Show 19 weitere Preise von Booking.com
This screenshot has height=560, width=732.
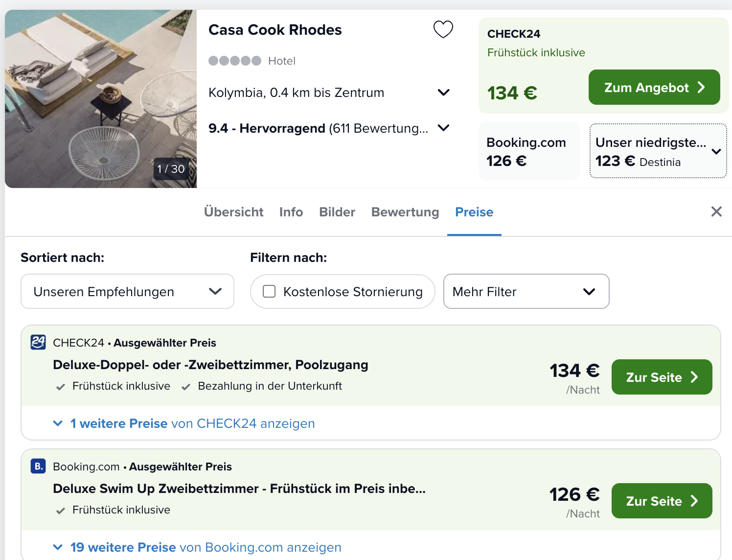(x=206, y=547)
